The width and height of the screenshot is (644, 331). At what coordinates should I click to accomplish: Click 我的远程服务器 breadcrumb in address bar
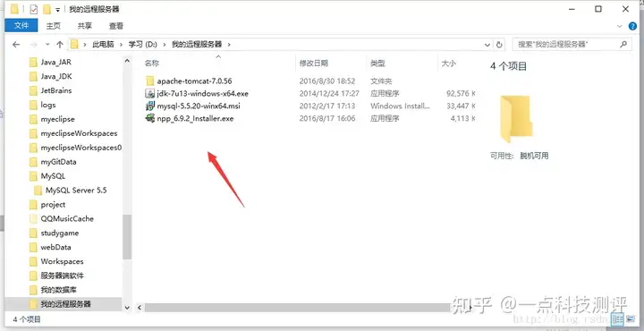pos(197,45)
